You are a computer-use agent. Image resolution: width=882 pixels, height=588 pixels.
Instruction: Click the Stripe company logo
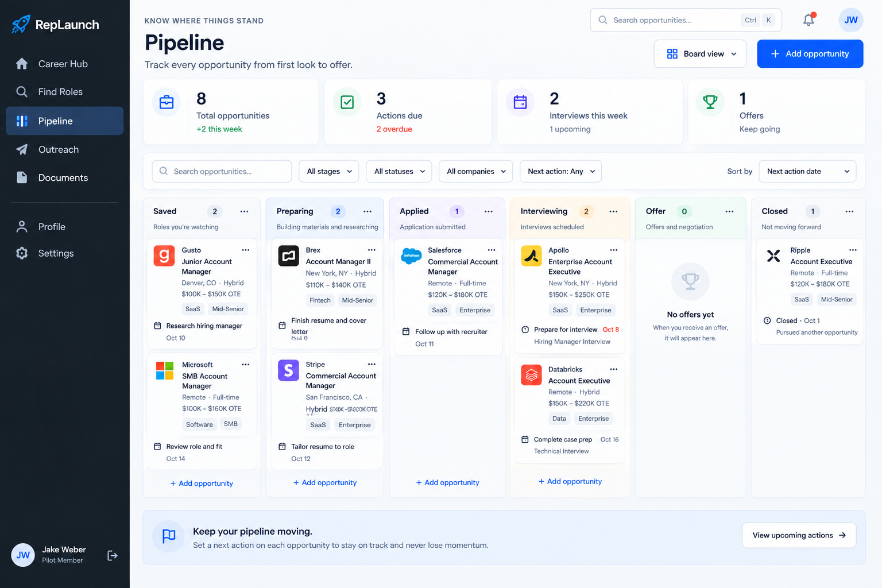coord(289,370)
